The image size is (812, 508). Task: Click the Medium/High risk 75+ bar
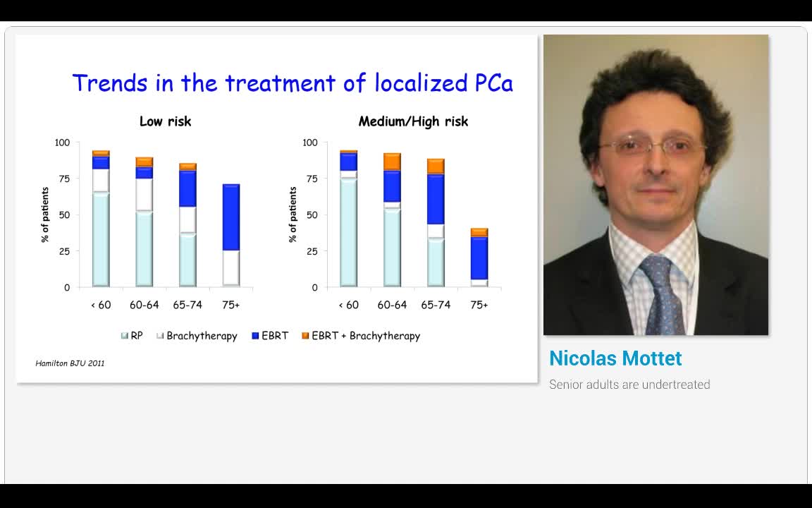coord(479,258)
